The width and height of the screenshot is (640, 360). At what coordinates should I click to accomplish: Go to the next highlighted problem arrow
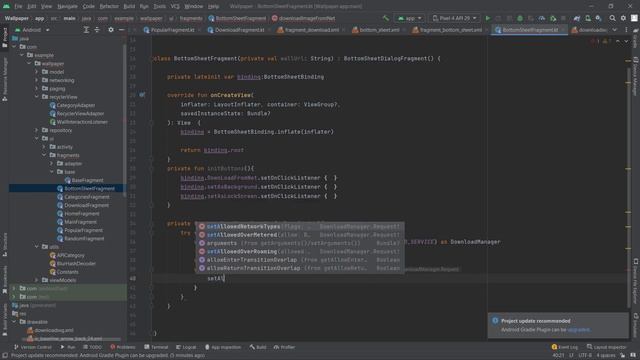point(626,41)
